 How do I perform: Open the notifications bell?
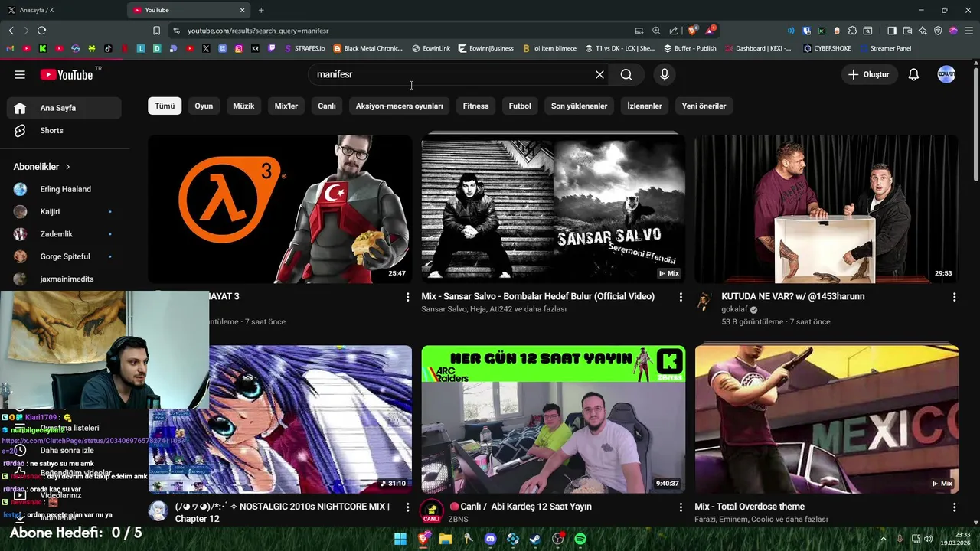click(913, 74)
